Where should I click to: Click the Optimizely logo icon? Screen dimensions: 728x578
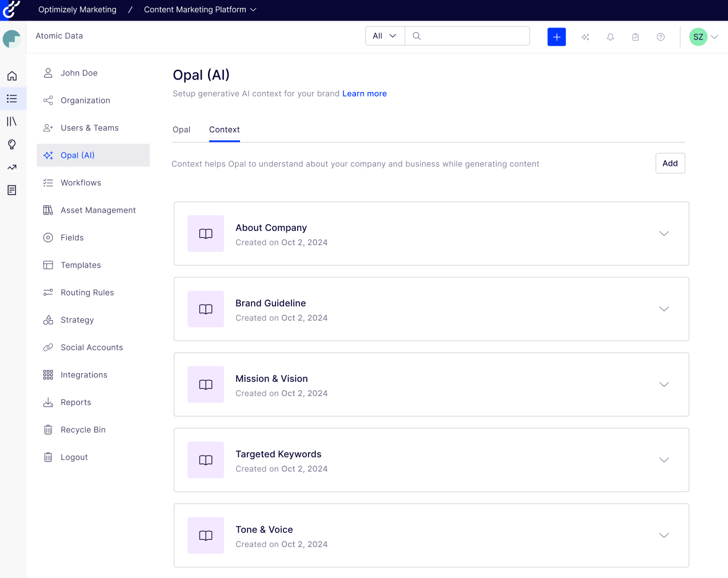click(x=11, y=9)
